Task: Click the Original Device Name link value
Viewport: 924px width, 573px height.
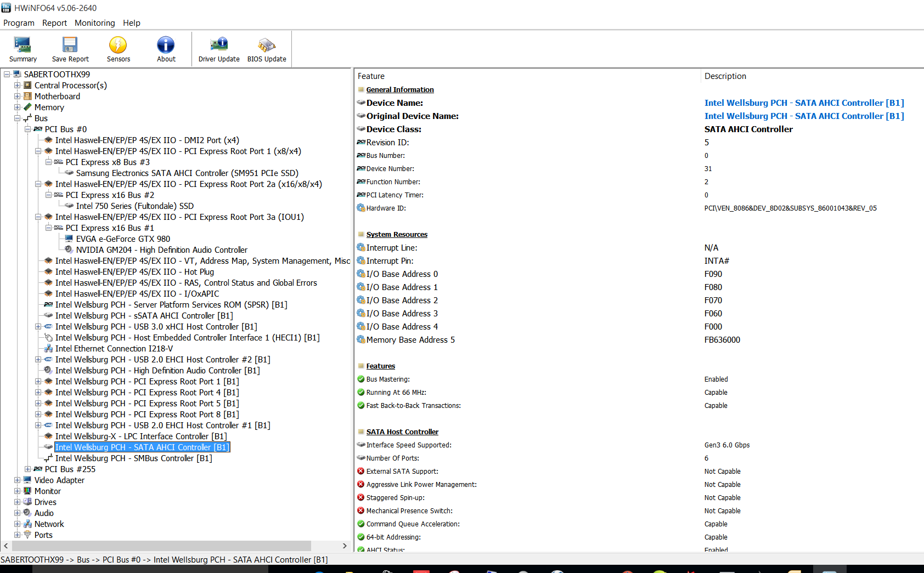Action: pyautogui.click(x=804, y=116)
